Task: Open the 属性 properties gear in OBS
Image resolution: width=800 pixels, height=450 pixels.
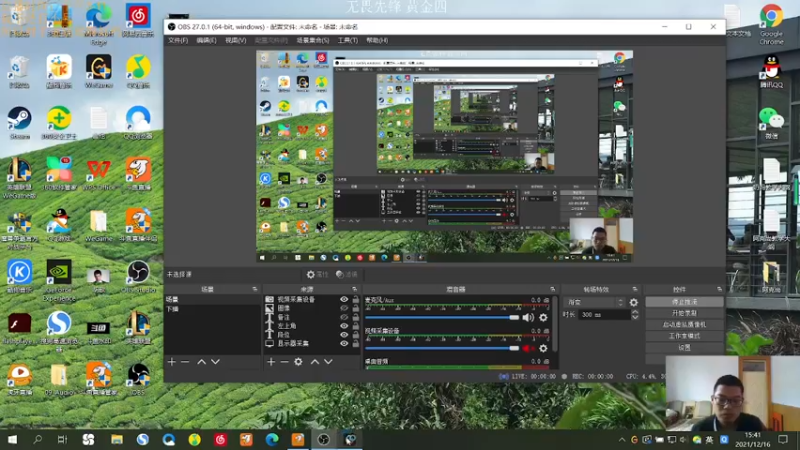Action: [316, 274]
